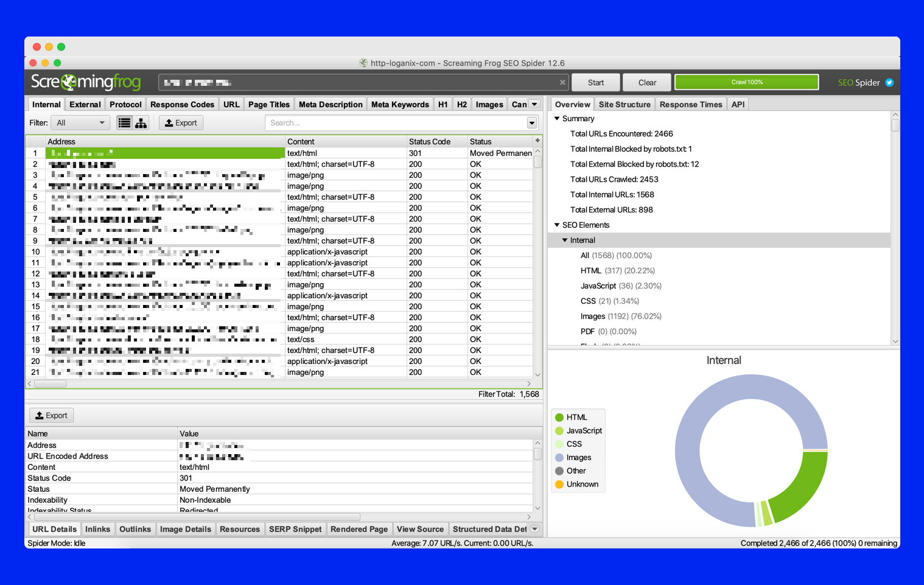Export the crawl table using top Export
Screen dimensions: 924x585
pyautogui.click(x=181, y=123)
